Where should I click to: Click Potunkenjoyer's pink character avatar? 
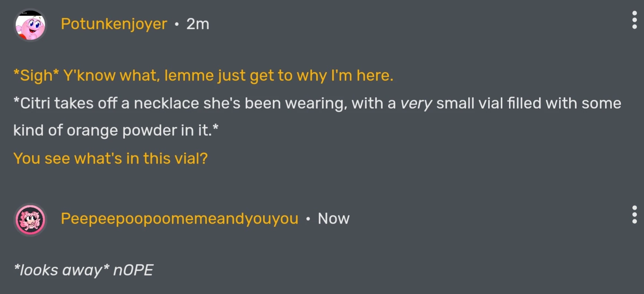pyautogui.click(x=30, y=25)
